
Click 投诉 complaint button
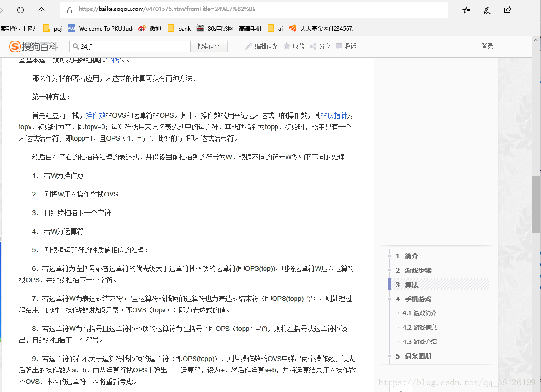click(x=346, y=46)
